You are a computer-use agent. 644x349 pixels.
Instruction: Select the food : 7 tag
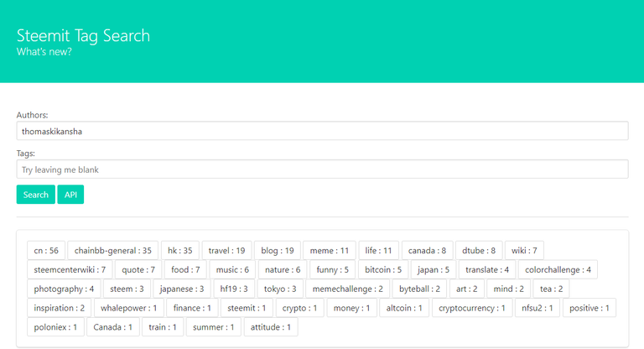(x=185, y=269)
